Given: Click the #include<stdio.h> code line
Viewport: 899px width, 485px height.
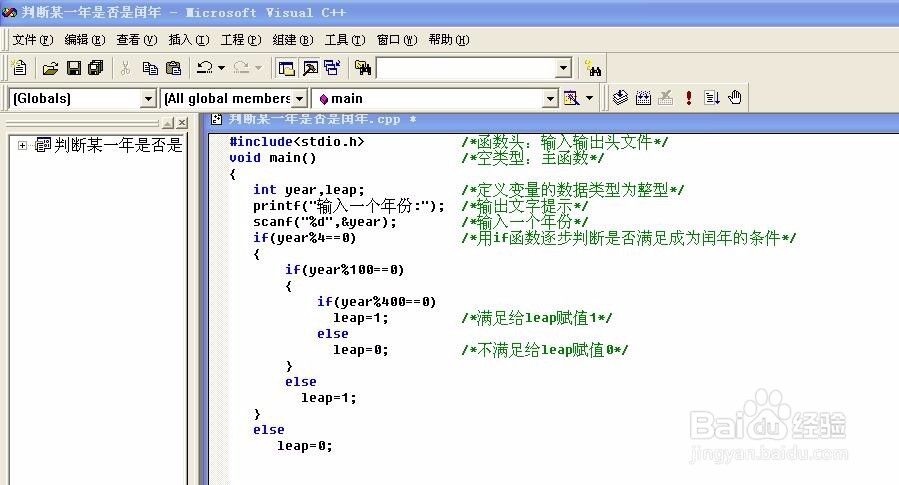Looking at the screenshot, I should (x=296, y=142).
